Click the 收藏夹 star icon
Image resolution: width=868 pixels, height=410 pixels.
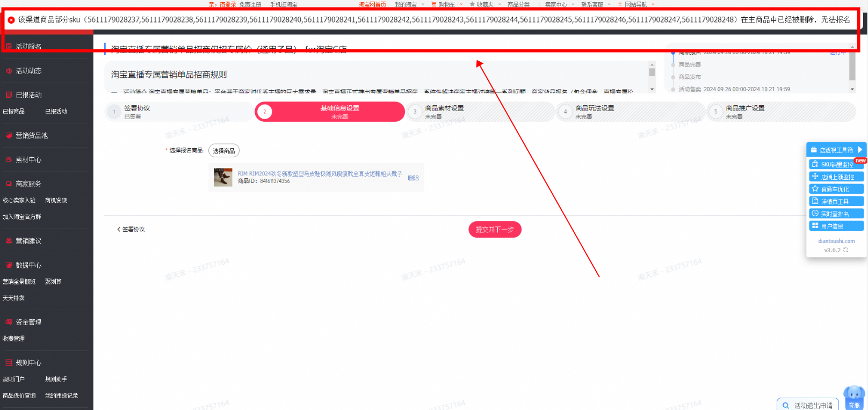pyautogui.click(x=472, y=4)
